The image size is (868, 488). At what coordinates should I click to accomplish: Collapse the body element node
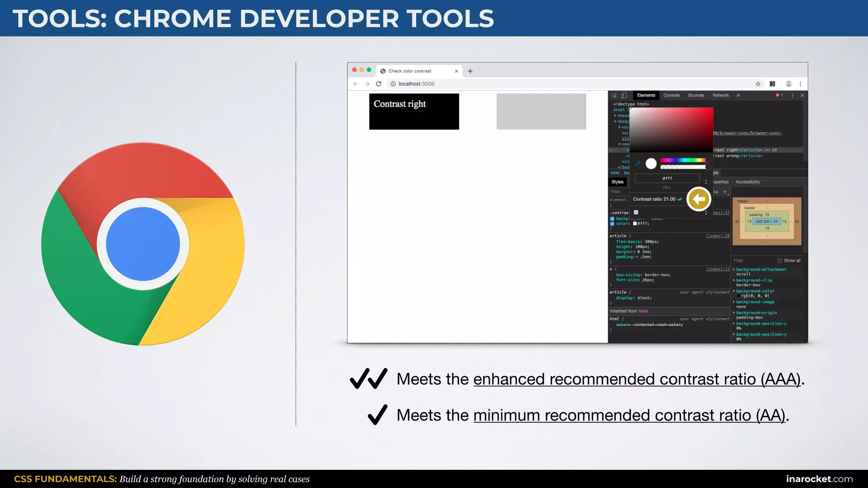pyautogui.click(x=615, y=122)
